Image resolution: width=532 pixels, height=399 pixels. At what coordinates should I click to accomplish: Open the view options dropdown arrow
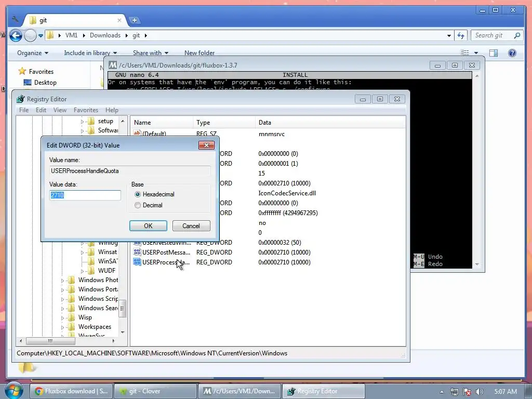476,53
